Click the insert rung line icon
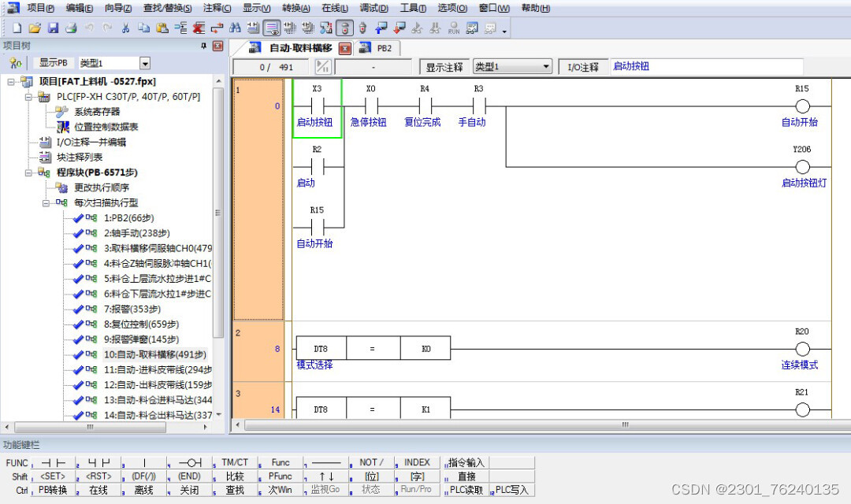851x504 pixels. click(180, 28)
